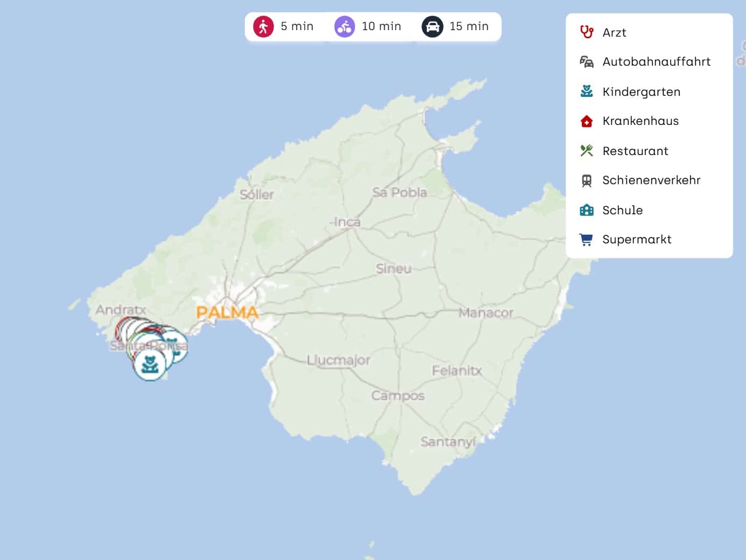Click the front teddy bear kindergarten map marker
This screenshot has width=746, height=560.
150,365
